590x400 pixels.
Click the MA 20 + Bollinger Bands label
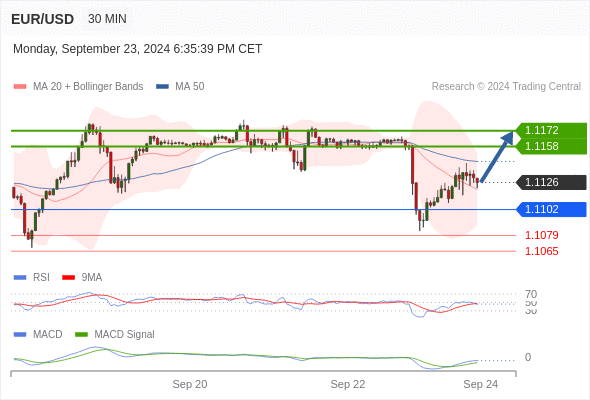click(88, 87)
